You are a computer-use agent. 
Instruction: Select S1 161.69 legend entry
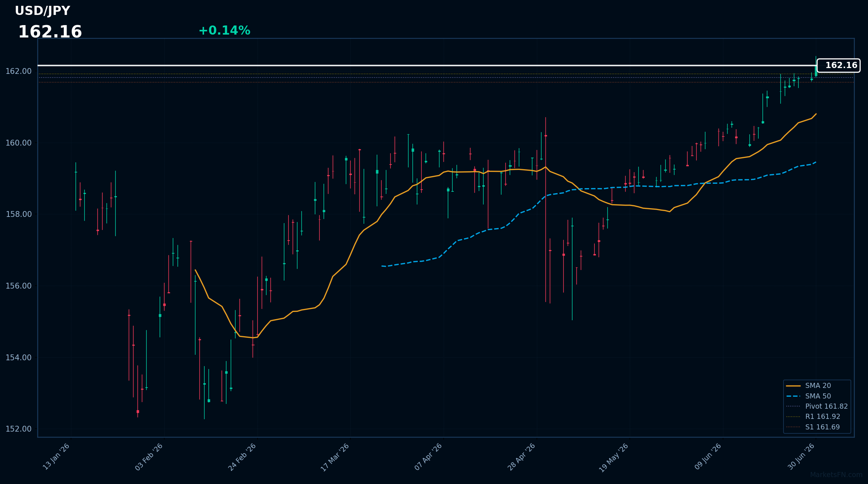813,427
